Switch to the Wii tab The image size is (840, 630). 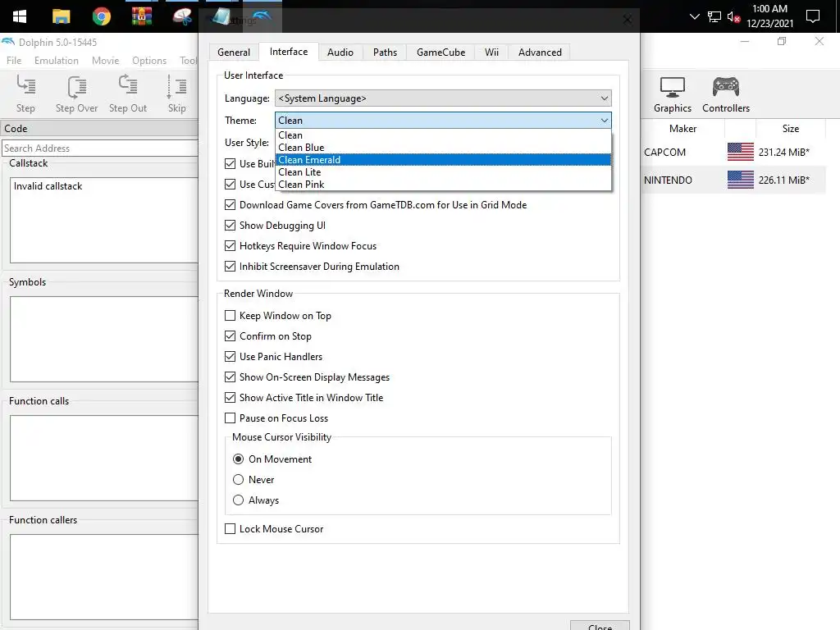tap(492, 52)
